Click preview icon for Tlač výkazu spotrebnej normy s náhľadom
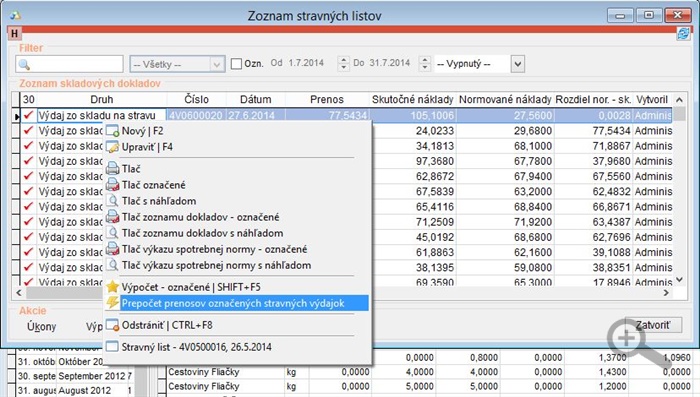This screenshot has height=397, width=700. (x=113, y=265)
